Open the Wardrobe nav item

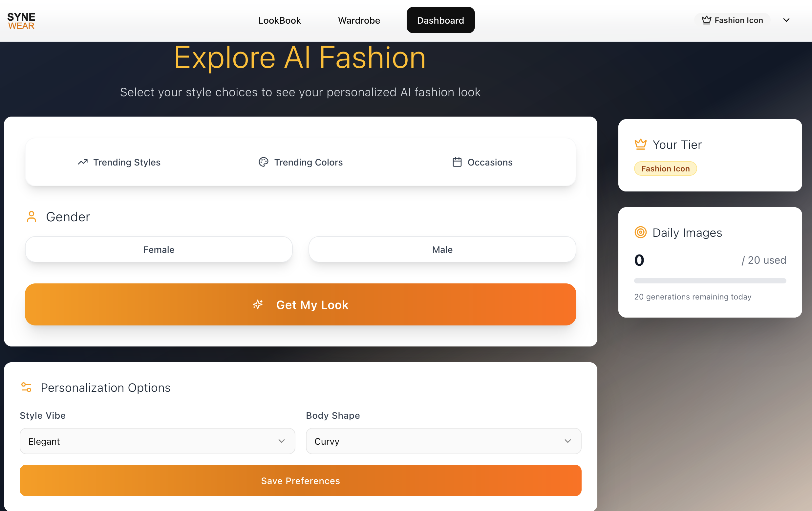(359, 20)
